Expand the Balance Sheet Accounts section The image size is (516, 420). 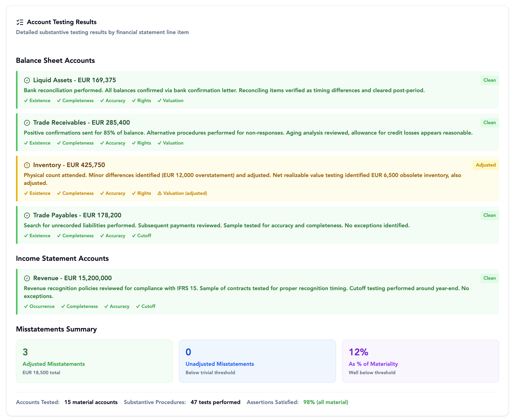[55, 60]
